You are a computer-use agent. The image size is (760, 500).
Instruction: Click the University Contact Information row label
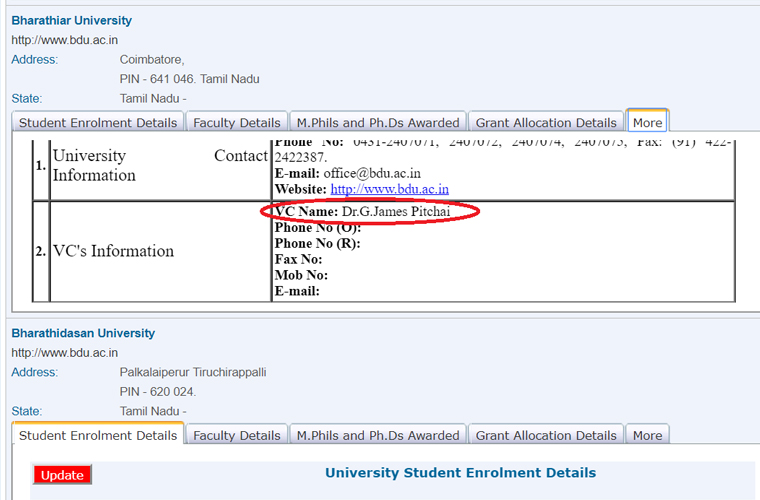point(160,165)
